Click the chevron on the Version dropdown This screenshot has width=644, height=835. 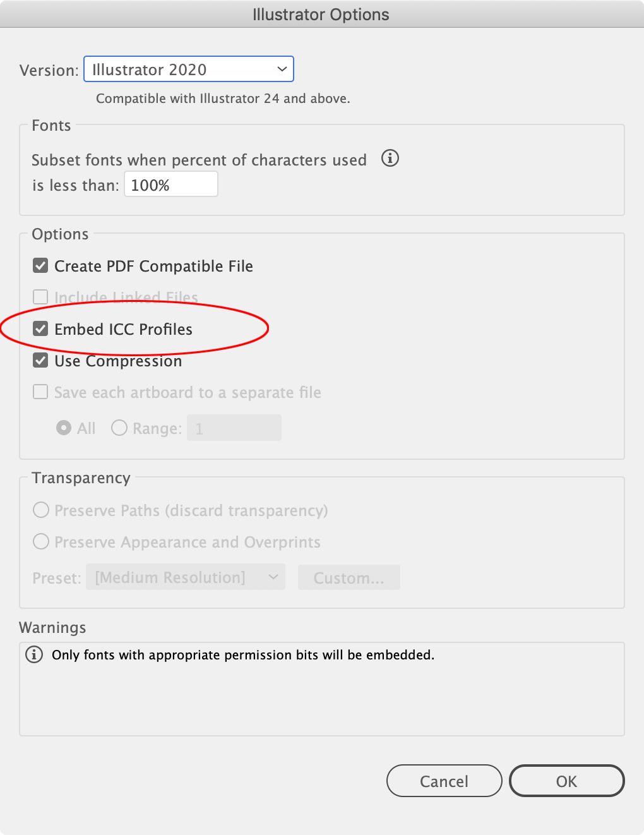(x=282, y=69)
